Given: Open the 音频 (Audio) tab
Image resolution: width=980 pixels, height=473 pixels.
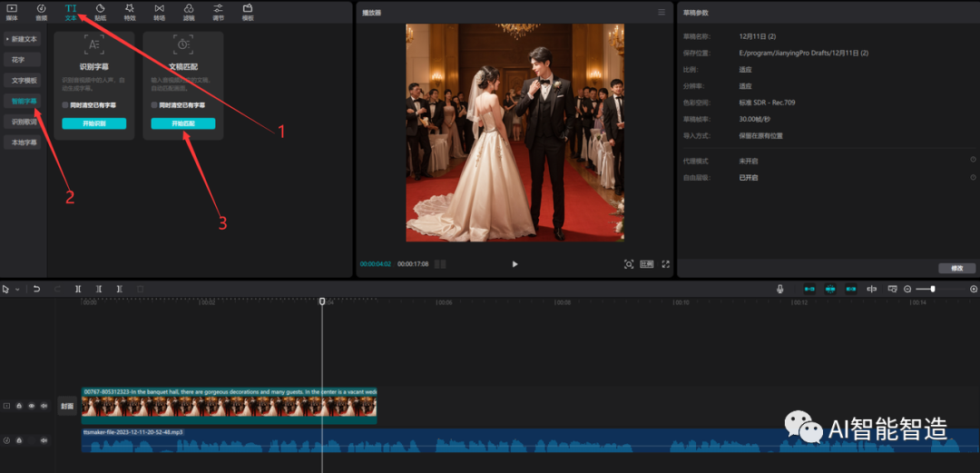Looking at the screenshot, I should [x=41, y=12].
